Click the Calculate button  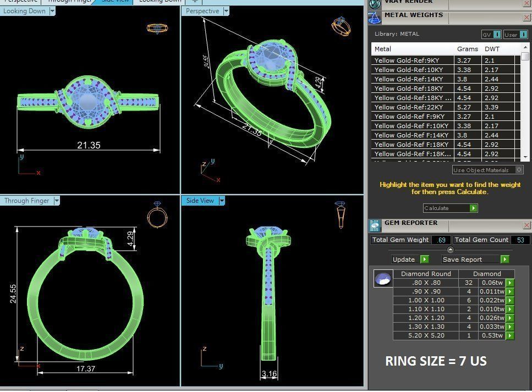click(450, 208)
